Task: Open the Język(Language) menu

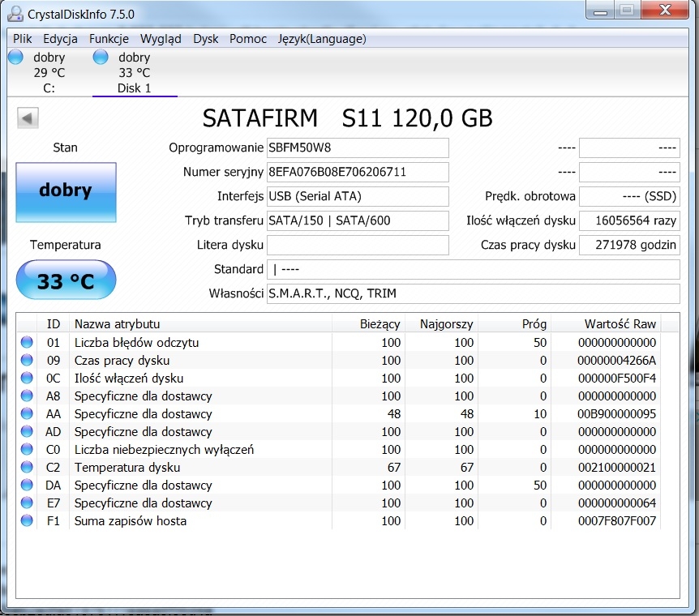Action: (322, 39)
